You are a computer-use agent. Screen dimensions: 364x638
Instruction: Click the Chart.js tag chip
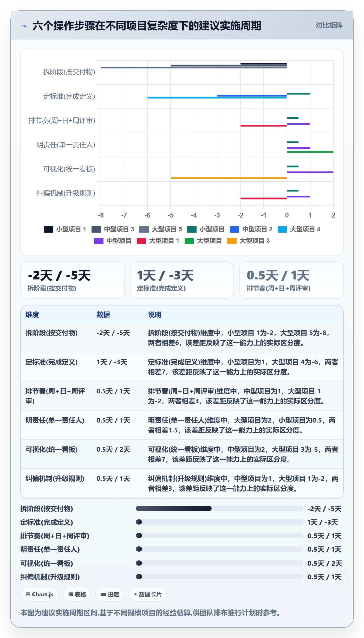point(40,594)
